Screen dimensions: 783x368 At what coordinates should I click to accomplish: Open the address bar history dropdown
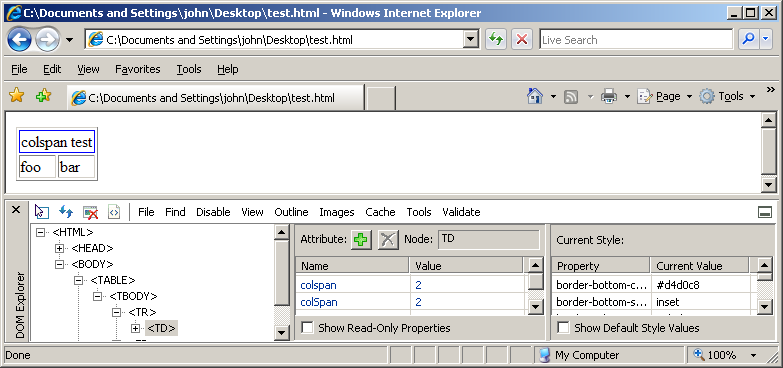pyautogui.click(x=470, y=40)
